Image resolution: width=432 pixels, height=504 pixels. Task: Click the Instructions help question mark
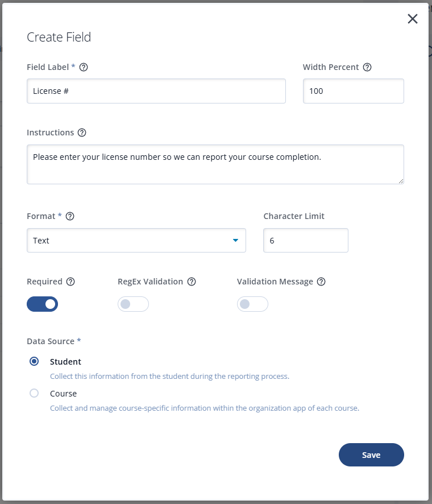coord(82,133)
